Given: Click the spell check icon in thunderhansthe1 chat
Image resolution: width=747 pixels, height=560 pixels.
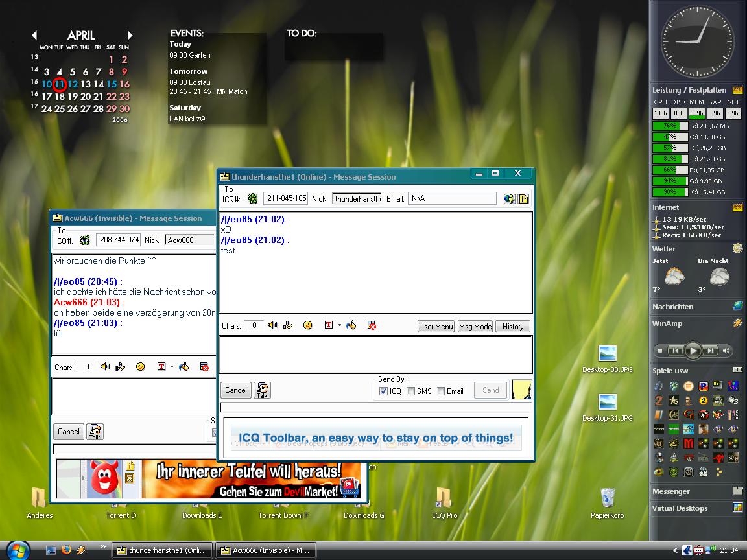Looking at the screenshot, I should [x=288, y=325].
